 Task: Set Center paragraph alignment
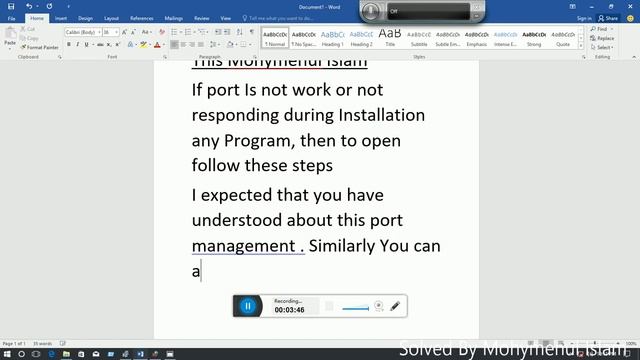(183, 44)
